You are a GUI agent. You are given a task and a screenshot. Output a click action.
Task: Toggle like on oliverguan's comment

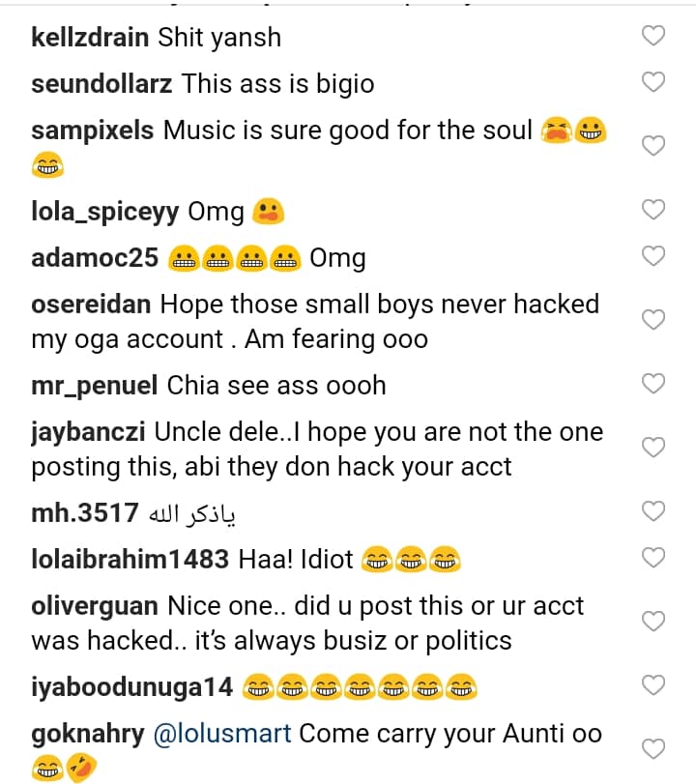point(654,621)
